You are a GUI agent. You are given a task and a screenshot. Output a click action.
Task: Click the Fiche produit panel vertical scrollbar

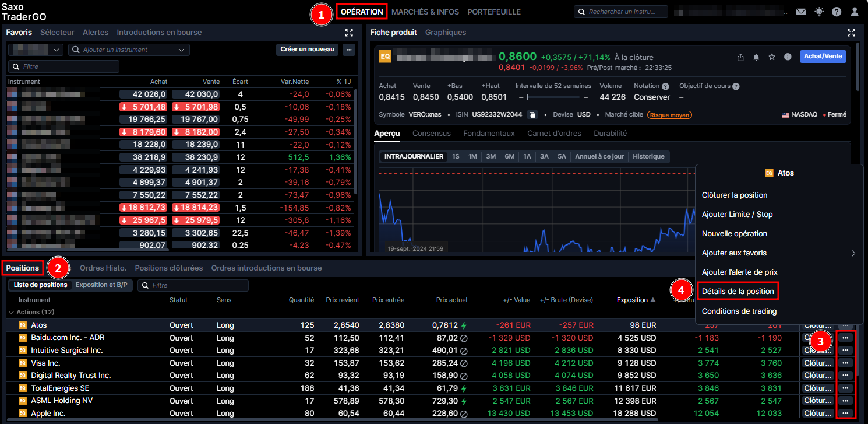coord(858,67)
